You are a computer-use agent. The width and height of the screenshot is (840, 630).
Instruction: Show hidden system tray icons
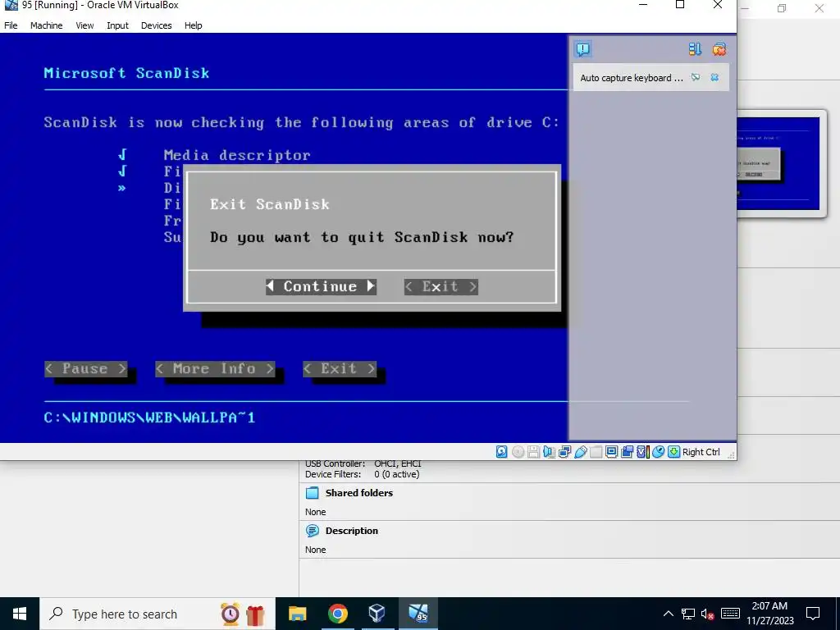[668, 614]
